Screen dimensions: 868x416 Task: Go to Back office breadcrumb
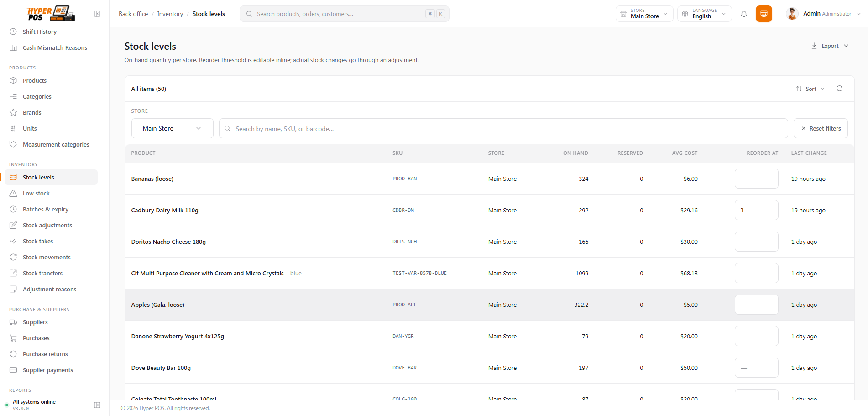point(133,14)
